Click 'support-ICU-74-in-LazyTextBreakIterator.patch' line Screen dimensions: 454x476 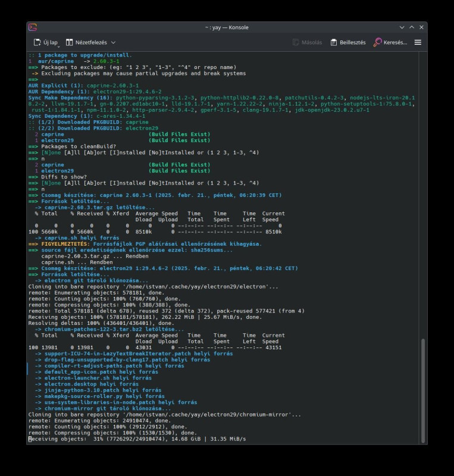[x=134, y=353]
